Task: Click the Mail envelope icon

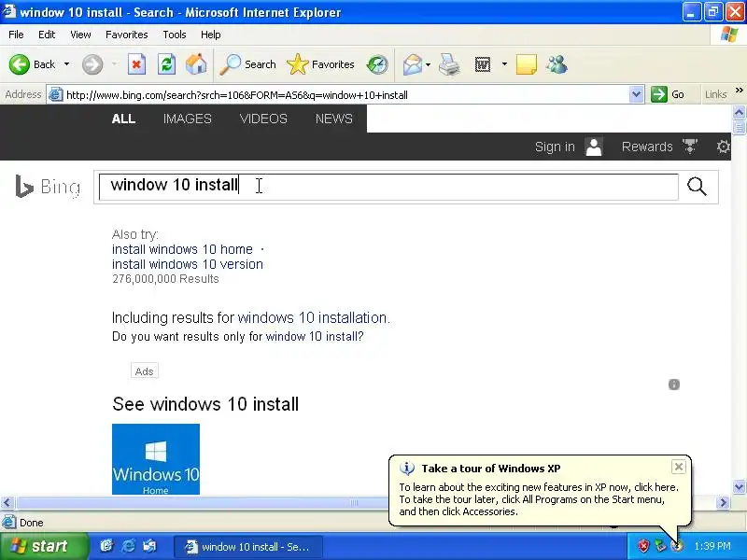Action: coord(412,64)
